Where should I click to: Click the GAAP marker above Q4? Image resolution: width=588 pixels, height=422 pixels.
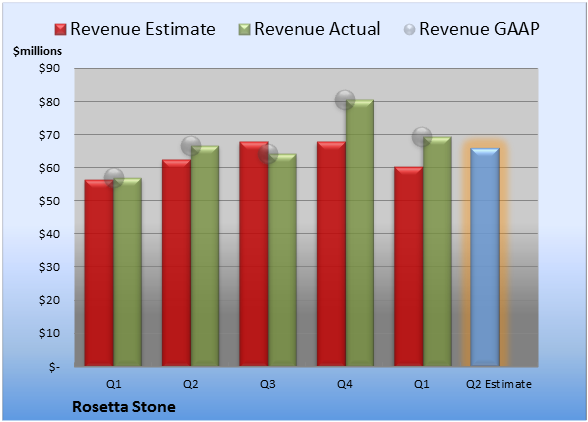pos(345,100)
